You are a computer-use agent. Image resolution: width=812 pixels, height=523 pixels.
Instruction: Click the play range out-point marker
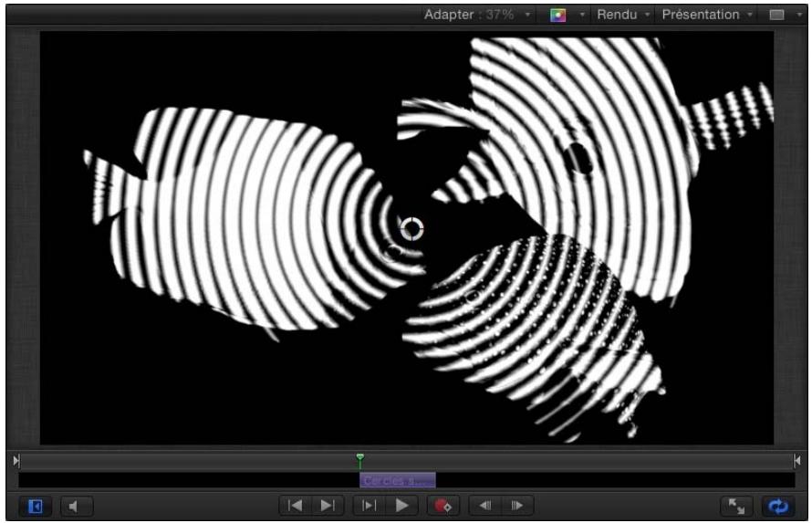pyautogui.click(x=796, y=460)
